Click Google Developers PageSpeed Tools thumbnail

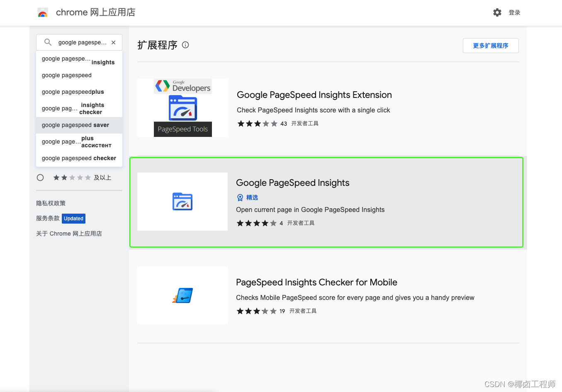(x=183, y=108)
